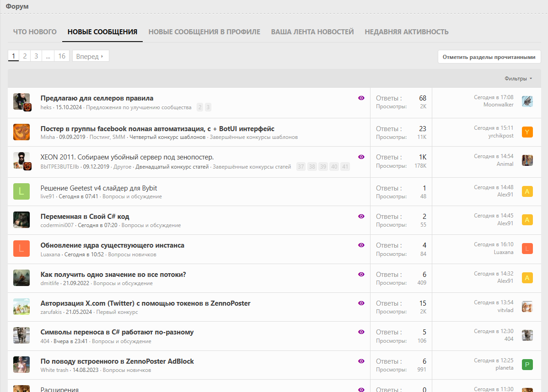Click Luaxana's orange L avatar on thread
The image size is (548, 392).
pos(21,249)
